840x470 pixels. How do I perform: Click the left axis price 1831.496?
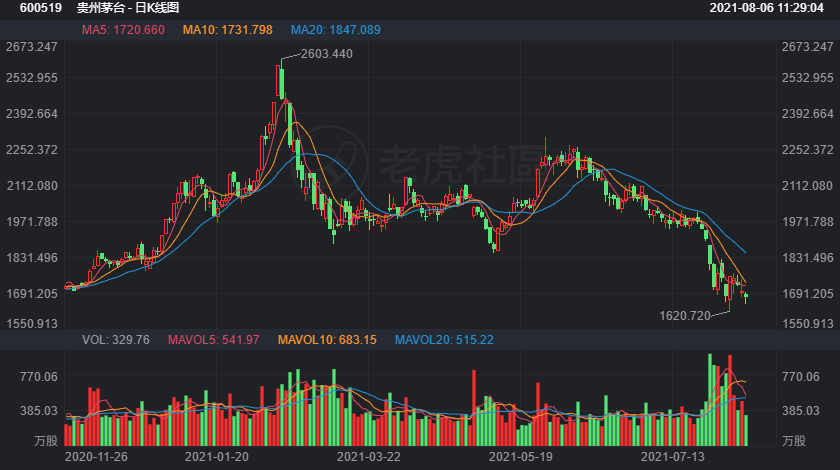pyautogui.click(x=32, y=258)
